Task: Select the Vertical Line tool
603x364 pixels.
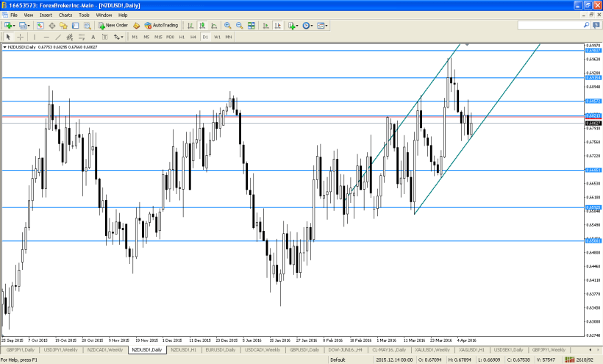Action: click(x=35, y=37)
